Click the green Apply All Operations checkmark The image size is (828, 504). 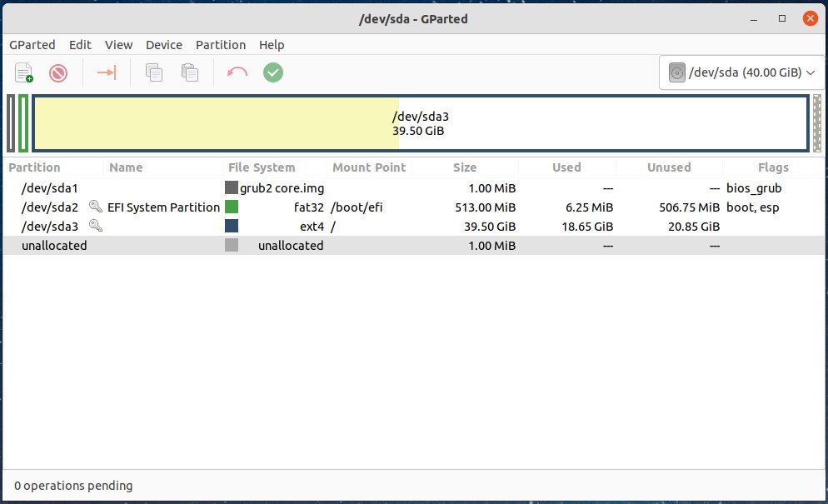(x=273, y=72)
